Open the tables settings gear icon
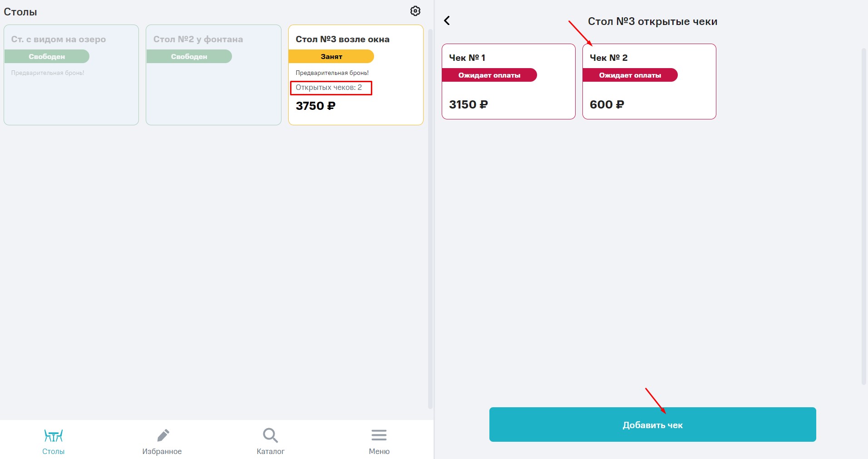This screenshot has height=459, width=868. 415,11
